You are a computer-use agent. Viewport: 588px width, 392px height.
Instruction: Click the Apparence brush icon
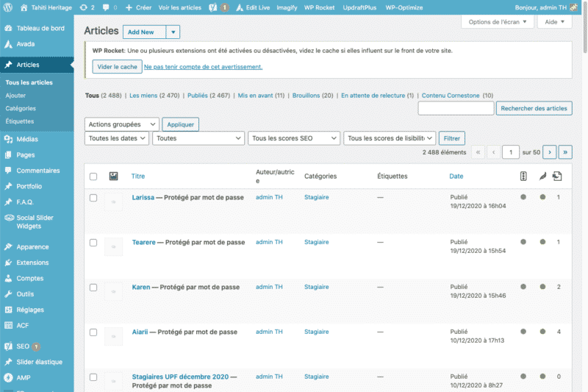tap(8, 247)
